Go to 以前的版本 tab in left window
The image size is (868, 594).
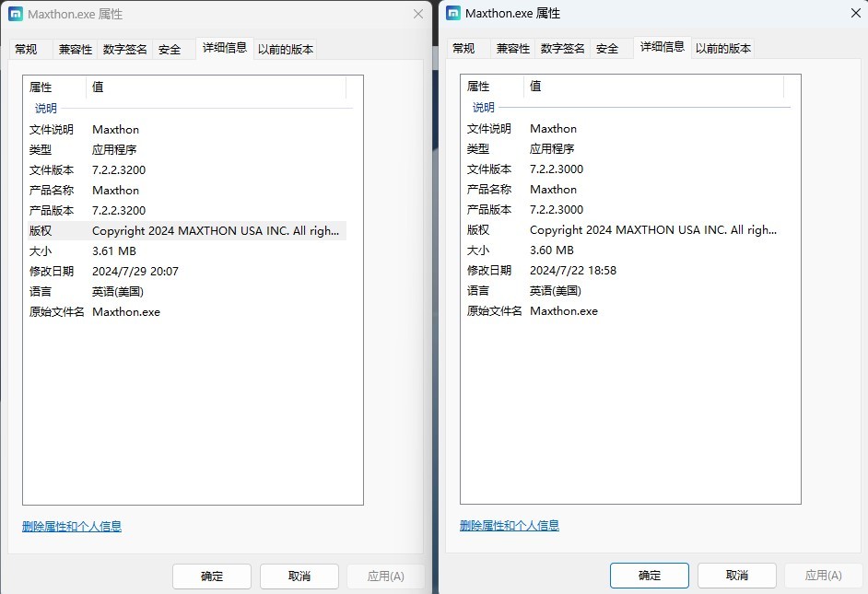[x=285, y=50]
